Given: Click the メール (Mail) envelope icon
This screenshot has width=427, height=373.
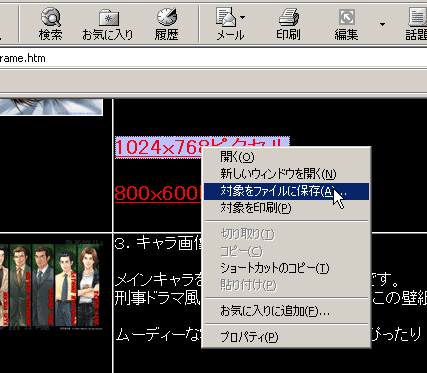Looking at the screenshot, I should (226, 18).
